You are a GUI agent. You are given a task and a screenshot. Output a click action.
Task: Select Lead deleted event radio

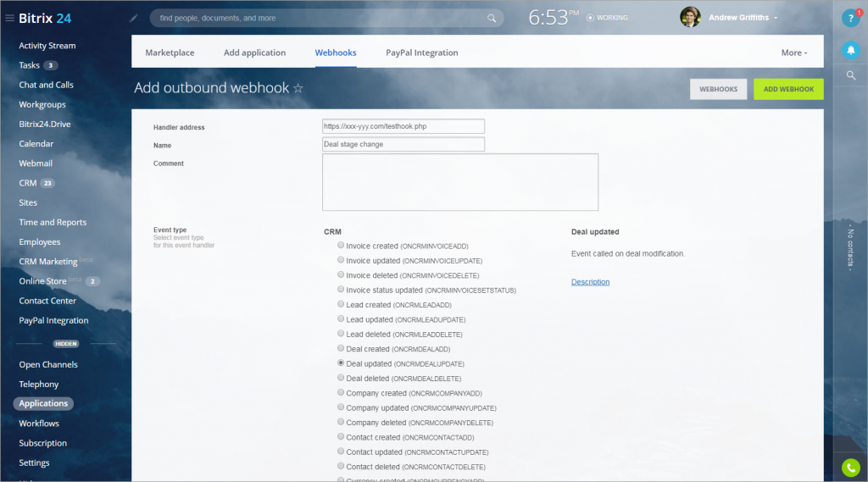point(341,334)
